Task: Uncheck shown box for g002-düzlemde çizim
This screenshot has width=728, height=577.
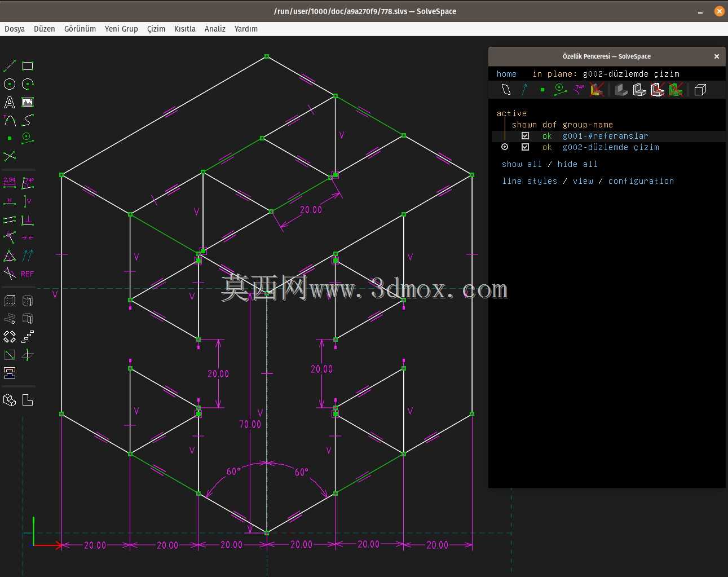Action: 525,147
